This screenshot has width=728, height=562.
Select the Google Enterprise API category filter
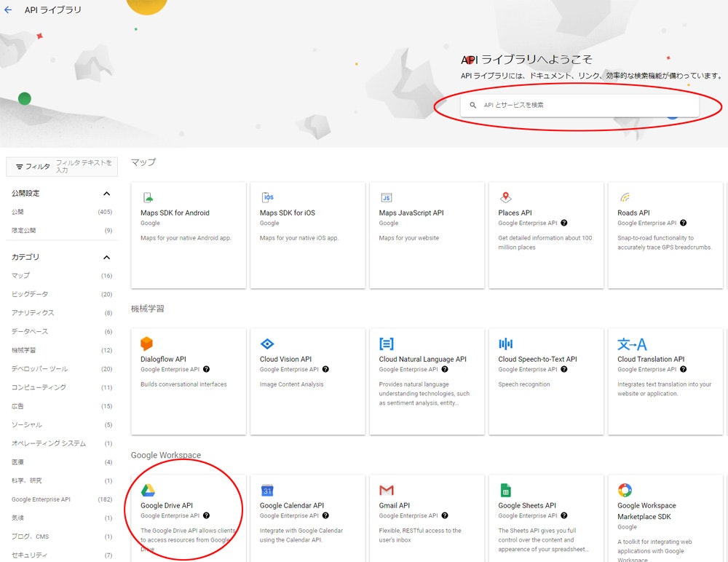[x=62, y=499]
